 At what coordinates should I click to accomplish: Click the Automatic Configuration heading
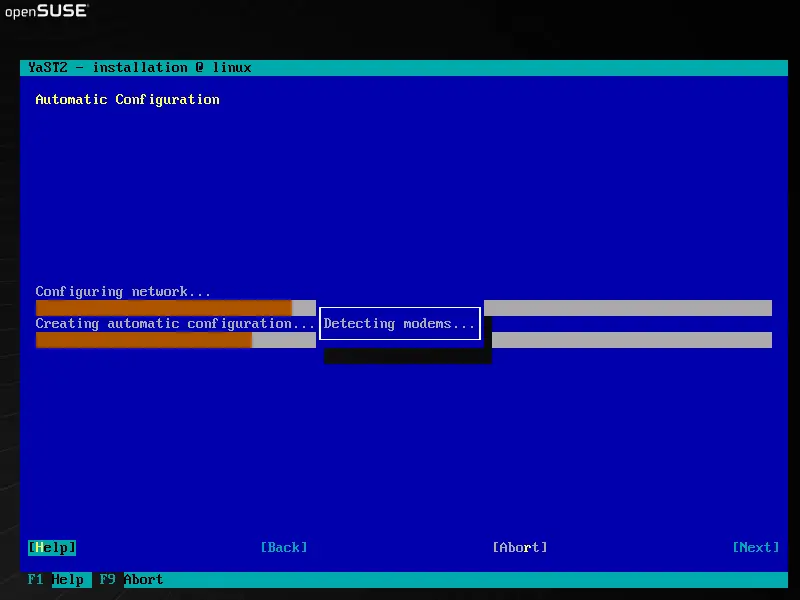[128, 99]
